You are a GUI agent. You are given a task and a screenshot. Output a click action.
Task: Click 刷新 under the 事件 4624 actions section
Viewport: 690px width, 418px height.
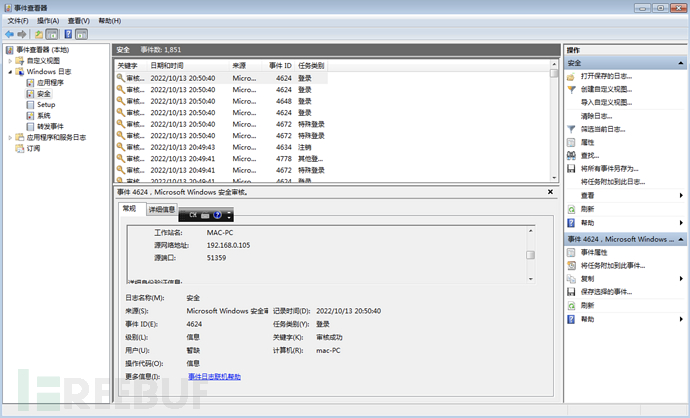point(587,305)
